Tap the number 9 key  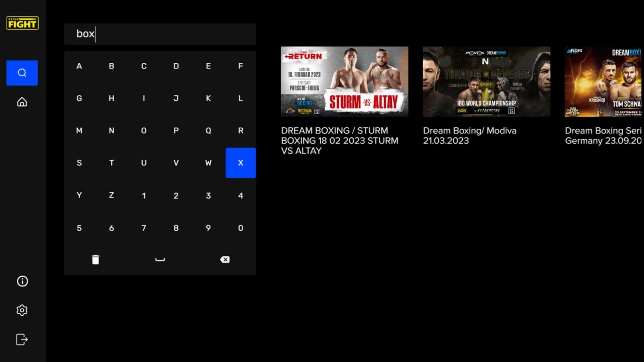208,228
